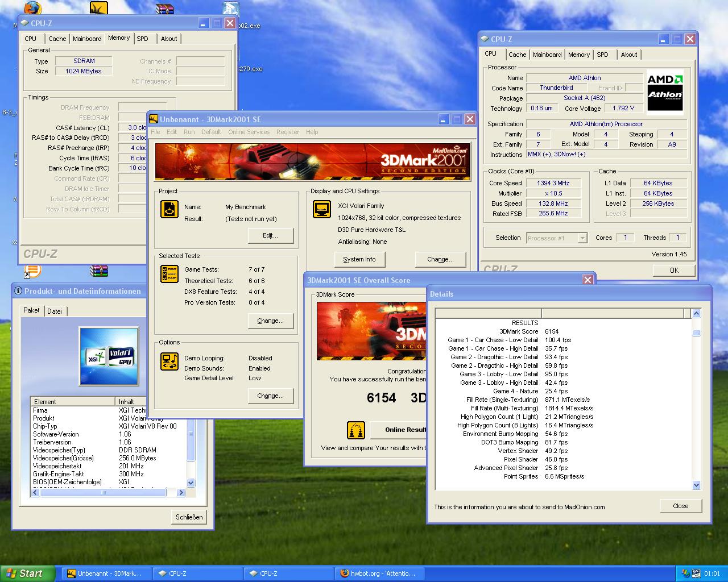Select the Paket tab
The width and height of the screenshot is (728, 582).
click(32, 310)
